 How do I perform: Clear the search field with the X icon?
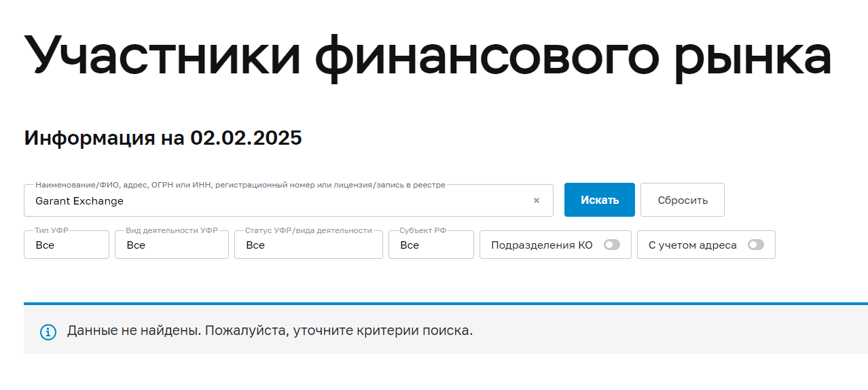point(537,200)
